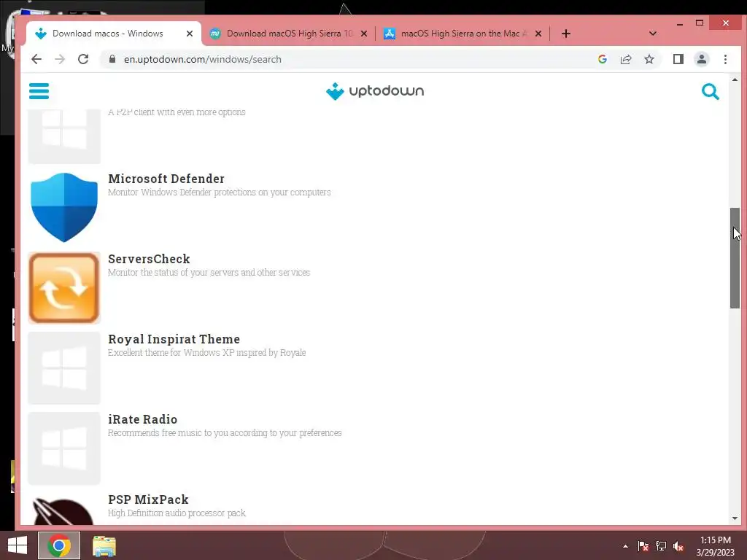Screen dimensions: 747x560
Task: Open a new browser tab
Action: click(565, 34)
